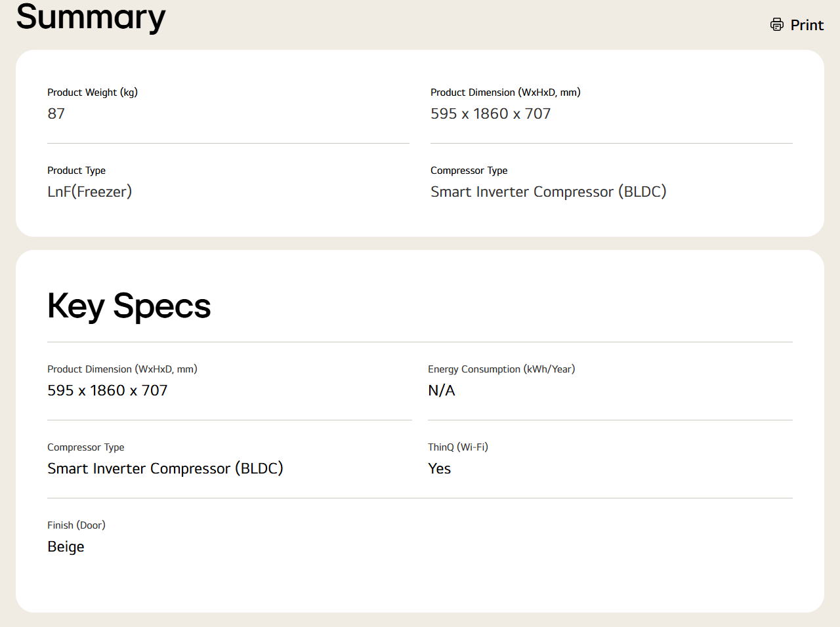
Task: Click the Print text link
Action: pyautogui.click(x=807, y=25)
